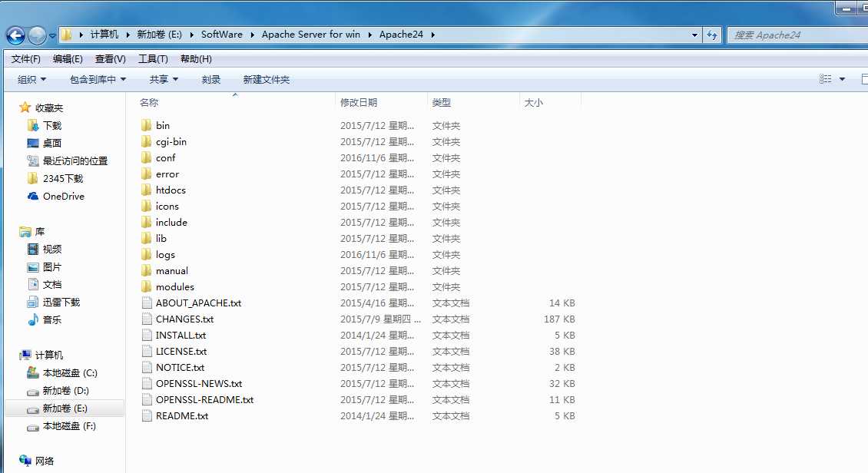Select the bin folder icon
Viewport: 868px width, 473px height.
(146, 126)
